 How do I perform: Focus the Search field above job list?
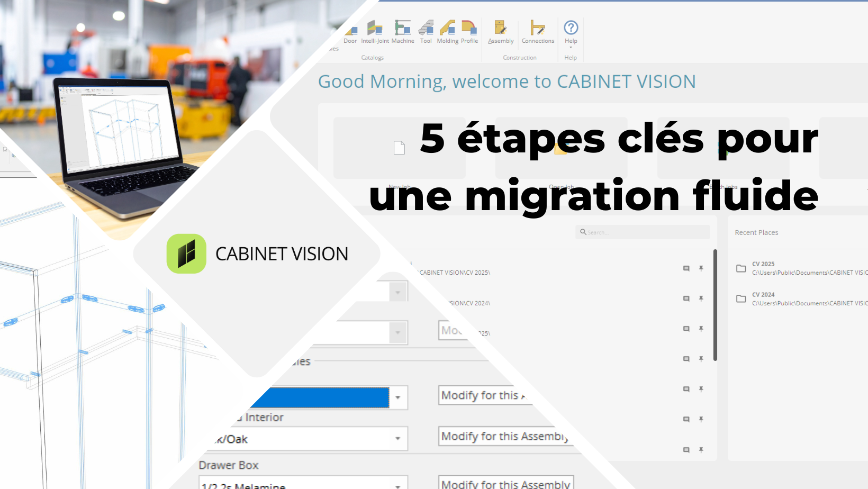click(x=643, y=232)
